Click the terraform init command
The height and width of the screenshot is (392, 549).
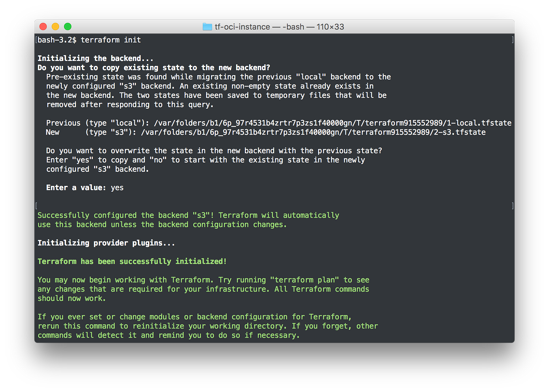click(110, 40)
